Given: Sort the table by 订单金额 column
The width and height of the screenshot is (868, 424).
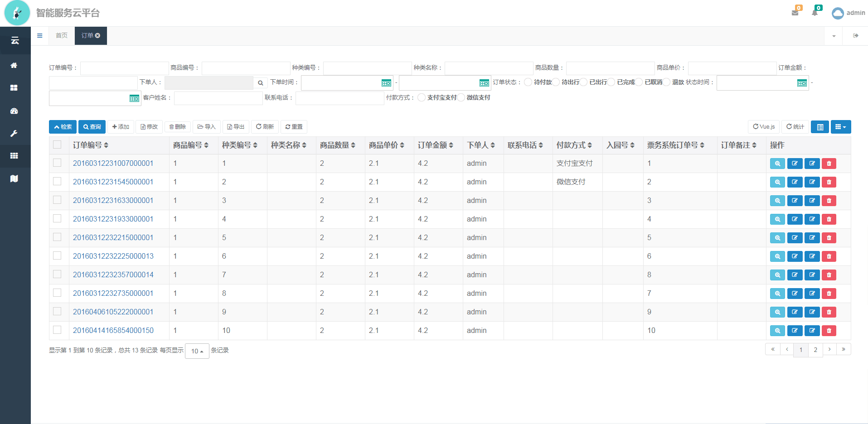Looking at the screenshot, I should pyautogui.click(x=436, y=145).
